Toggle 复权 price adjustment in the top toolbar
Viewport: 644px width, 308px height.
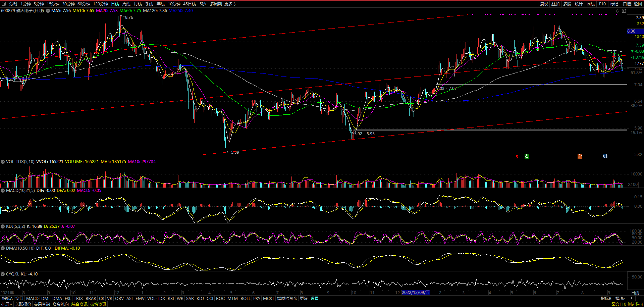click(x=544, y=4)
